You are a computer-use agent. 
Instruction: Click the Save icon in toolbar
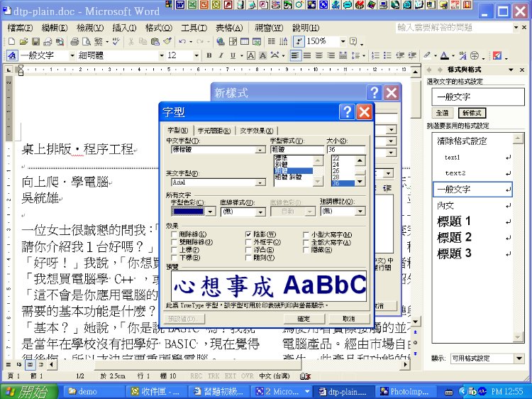click(x=35, y=42)
